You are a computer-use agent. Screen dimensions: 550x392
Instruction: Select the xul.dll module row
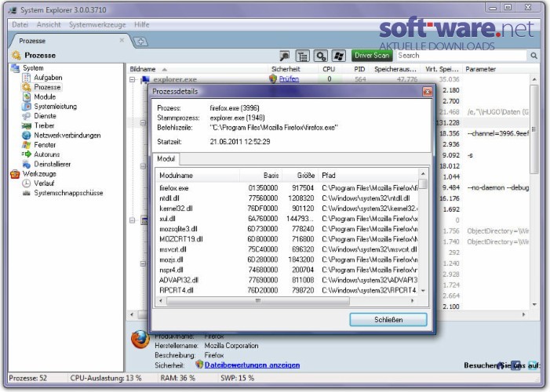(288, 219)
